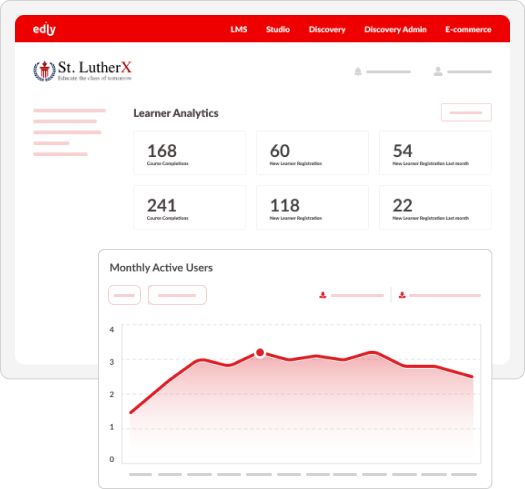
Task: Click the y-axis label 4 on the chart
Action: (x=111, y=330)
